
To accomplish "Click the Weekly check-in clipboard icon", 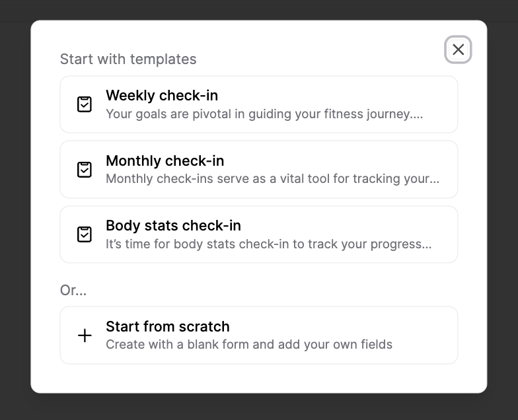I will tap(85, 104).
